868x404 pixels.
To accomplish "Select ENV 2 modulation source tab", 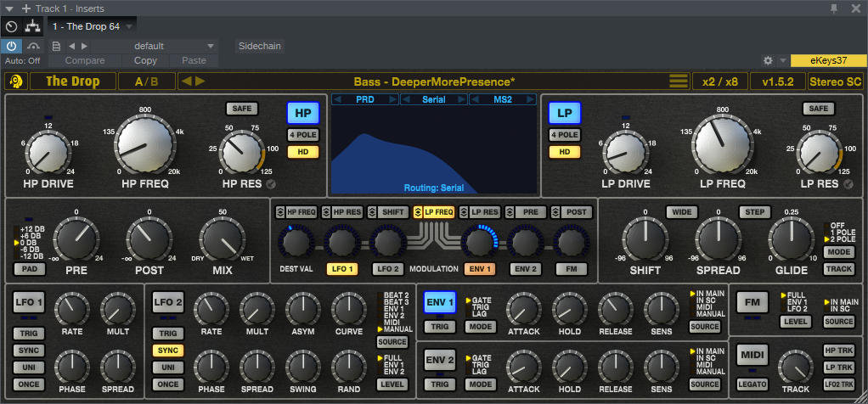I will pyautogui.click(x=526, y=269).
